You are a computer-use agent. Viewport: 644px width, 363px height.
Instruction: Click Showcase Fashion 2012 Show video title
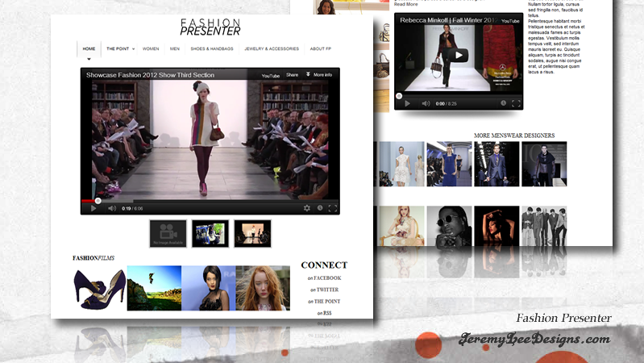tap(151, 75)
